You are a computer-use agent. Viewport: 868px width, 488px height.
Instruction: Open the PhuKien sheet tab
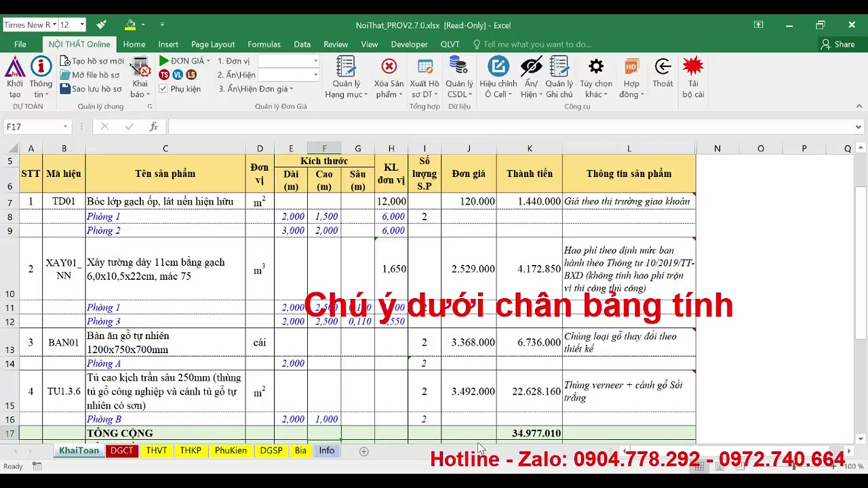(231, 451)
